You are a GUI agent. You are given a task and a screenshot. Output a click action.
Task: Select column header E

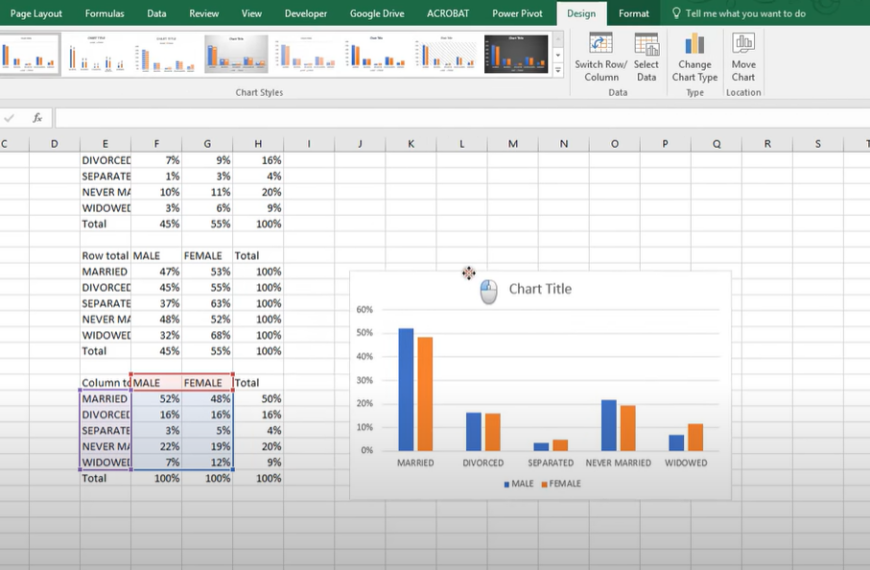105,144
